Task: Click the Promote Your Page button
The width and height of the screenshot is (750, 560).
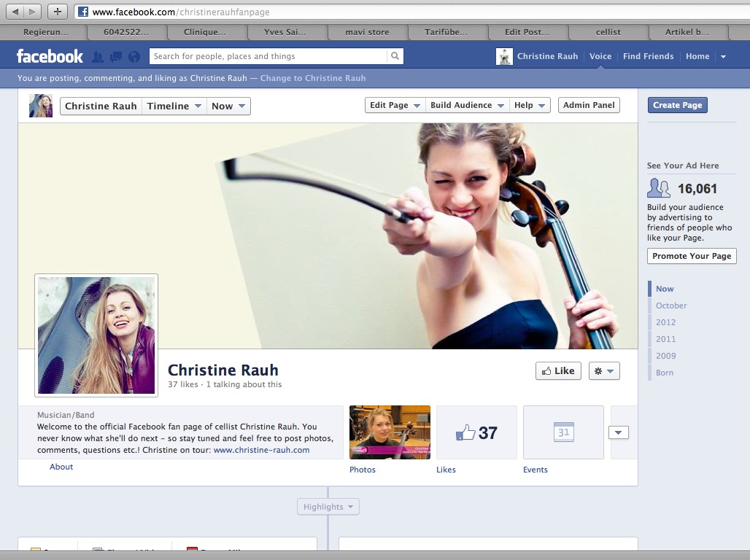Action: [x=691, y=256]
